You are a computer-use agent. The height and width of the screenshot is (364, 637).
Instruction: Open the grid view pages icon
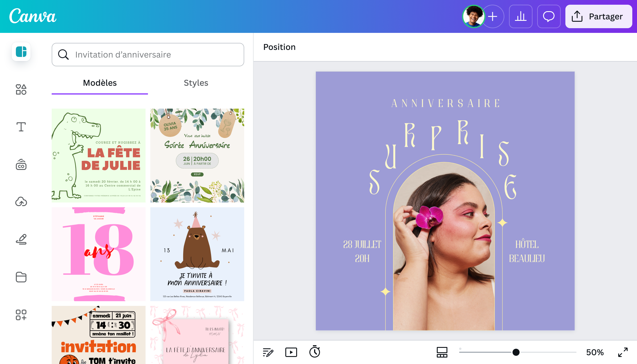(x=442, y=352)
